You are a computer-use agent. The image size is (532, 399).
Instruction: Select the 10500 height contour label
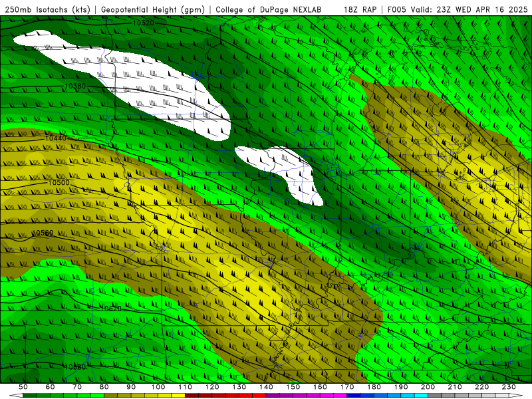[59, 182]
